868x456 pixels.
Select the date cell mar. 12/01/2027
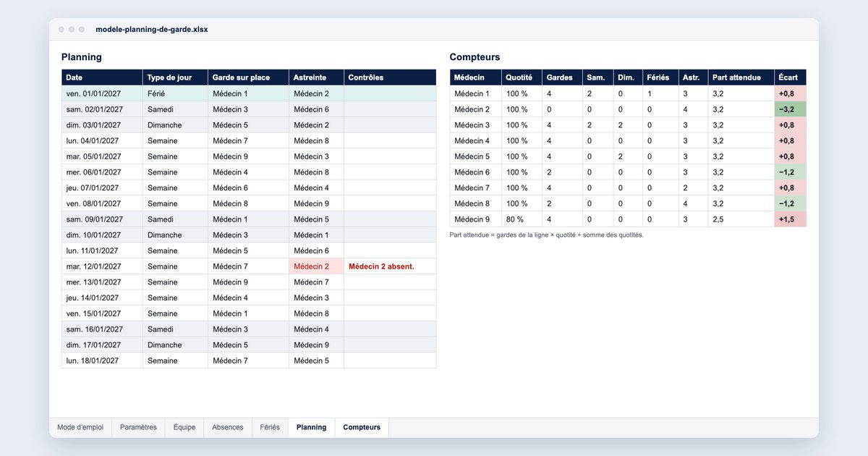point(102,266)
